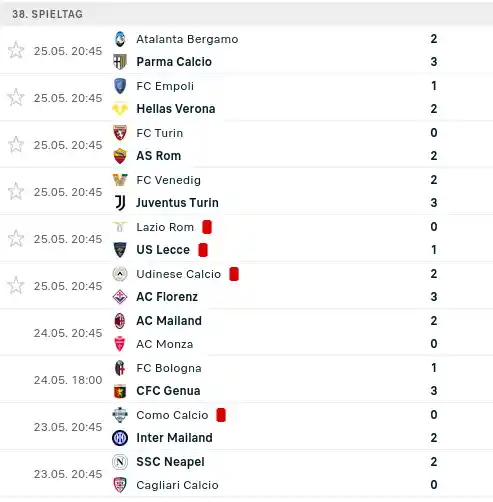
Task: Open match details via FC Venedig score
Action: pyautogui.click(x=434, y=180)
